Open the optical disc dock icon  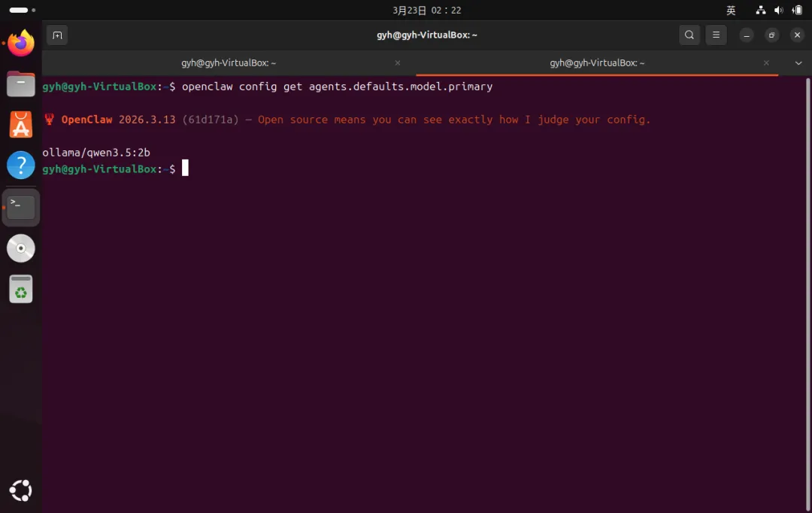click(21, 248)
